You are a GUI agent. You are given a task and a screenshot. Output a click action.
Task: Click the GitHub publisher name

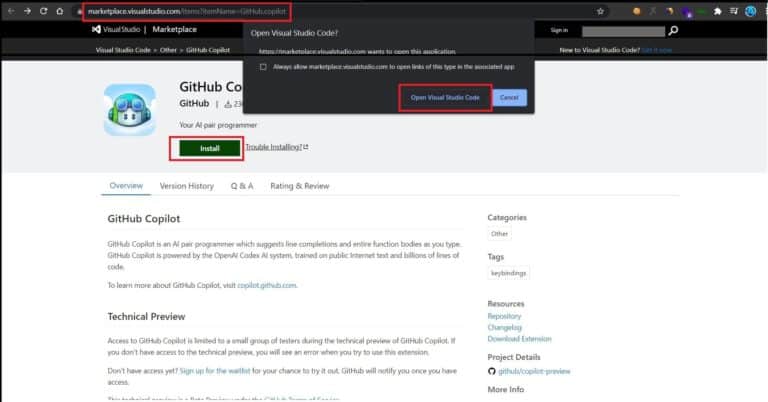(x=194, y=103)
